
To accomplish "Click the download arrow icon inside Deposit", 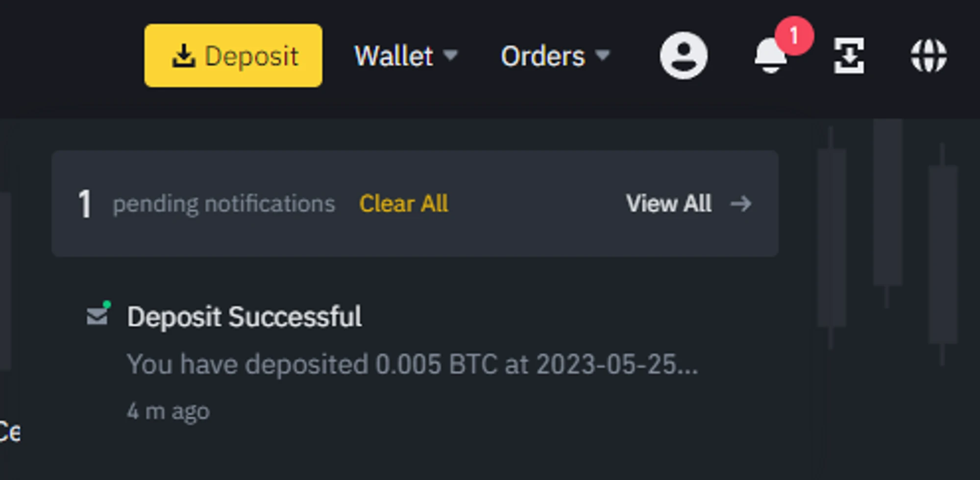I will [184, 56].
